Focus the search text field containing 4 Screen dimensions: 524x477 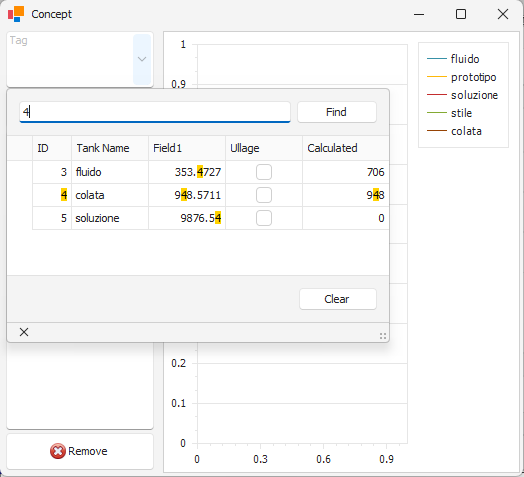point(155,112)
